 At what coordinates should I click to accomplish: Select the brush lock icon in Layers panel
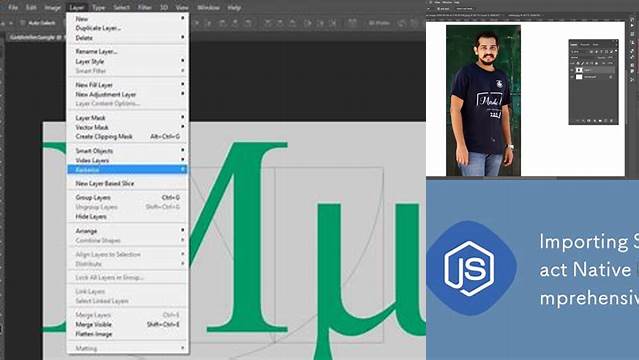tap(582, 63)
